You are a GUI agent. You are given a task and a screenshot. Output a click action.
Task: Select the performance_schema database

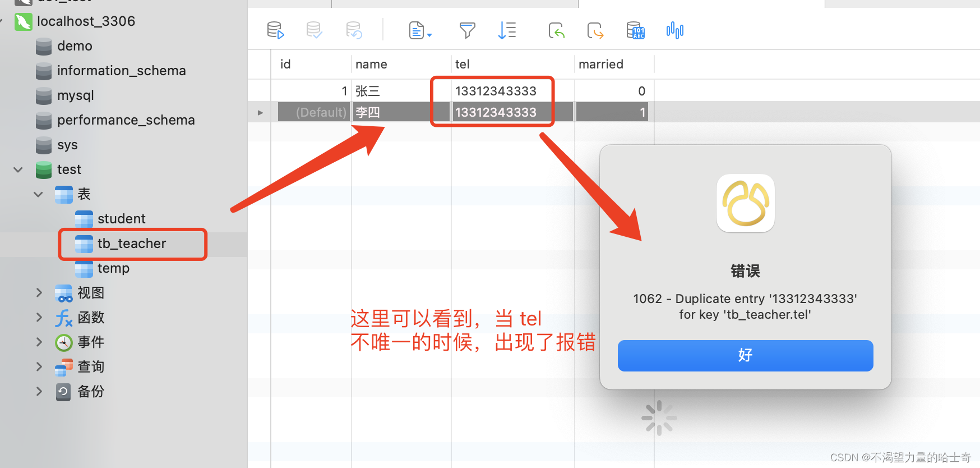[x=126, y=120]
